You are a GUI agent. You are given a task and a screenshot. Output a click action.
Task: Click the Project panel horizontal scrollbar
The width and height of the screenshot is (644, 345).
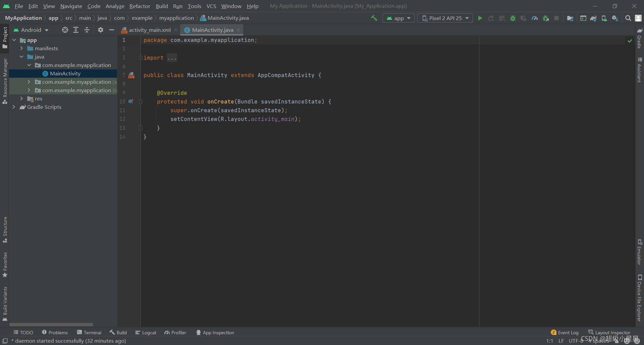51,325
